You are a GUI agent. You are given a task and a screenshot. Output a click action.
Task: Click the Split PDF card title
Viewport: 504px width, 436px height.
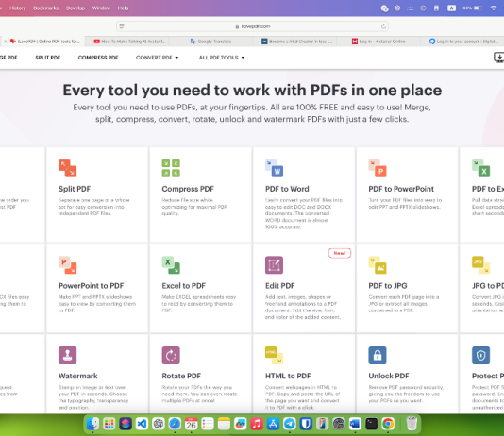point(75,189)
